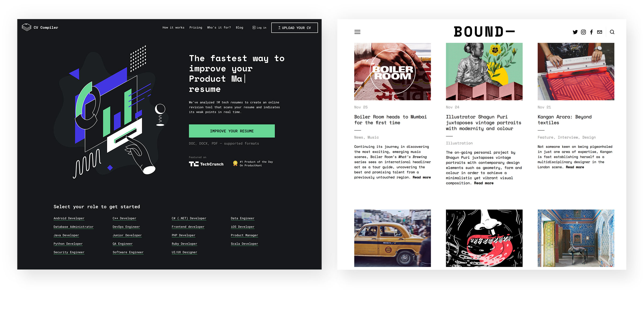Open the Pricing menu item
The image size is (644, 310).
pos(196,28)
